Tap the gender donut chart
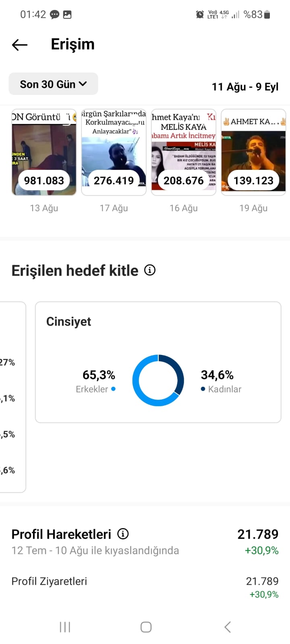 tap(158, 380)
